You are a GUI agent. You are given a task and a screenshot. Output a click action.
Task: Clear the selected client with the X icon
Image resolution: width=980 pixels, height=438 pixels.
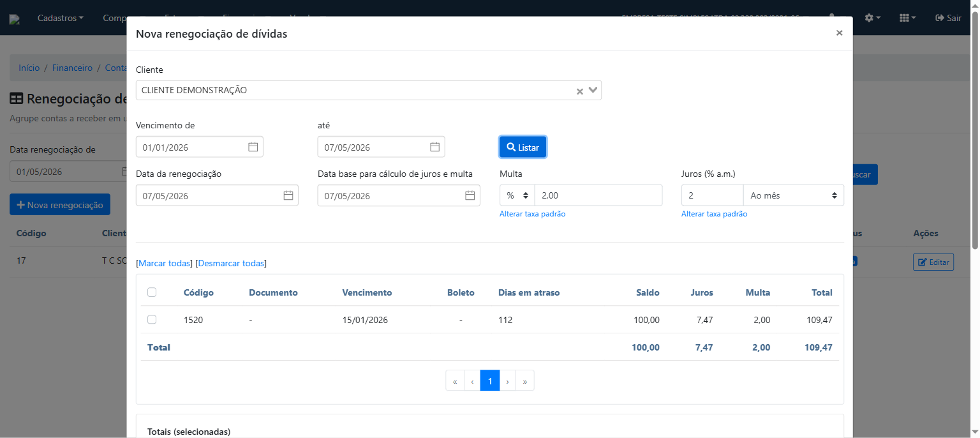pos(580,91)
